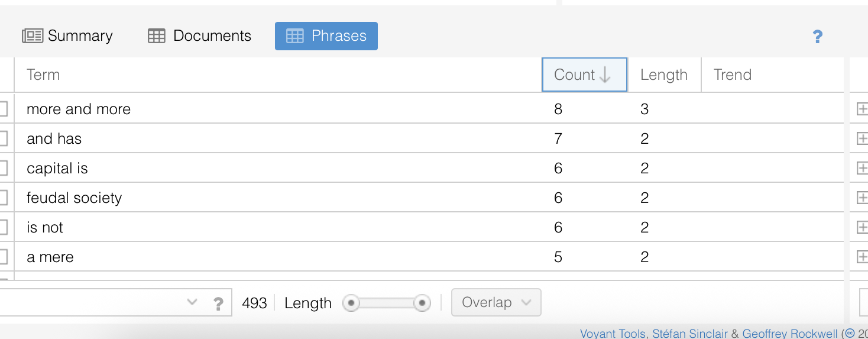Viewport: 868px width, 339px height.
Task: Expand the plus icon for 'feudal society' row
Action: tap(861, 198)
